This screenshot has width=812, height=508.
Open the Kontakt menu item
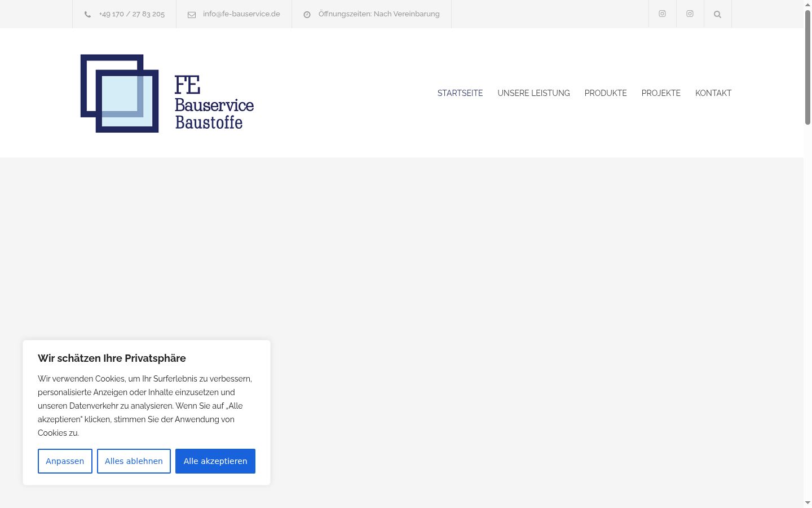[x=713, y=93]
